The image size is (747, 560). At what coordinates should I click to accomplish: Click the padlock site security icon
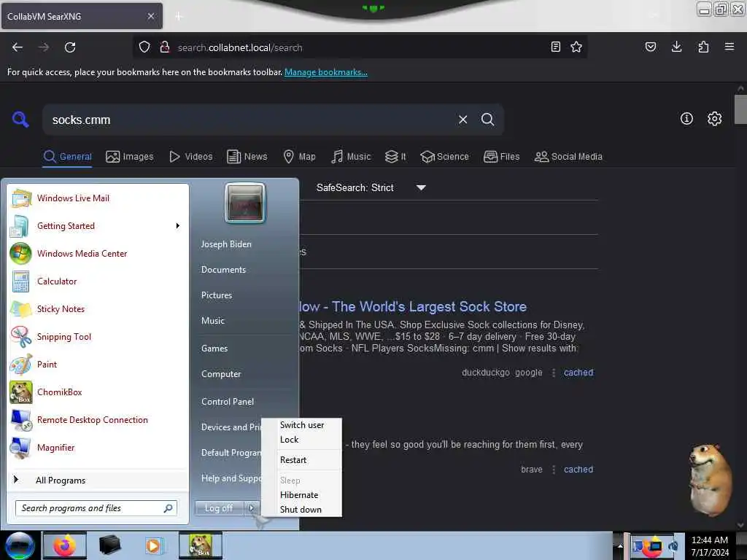point(165,47)
